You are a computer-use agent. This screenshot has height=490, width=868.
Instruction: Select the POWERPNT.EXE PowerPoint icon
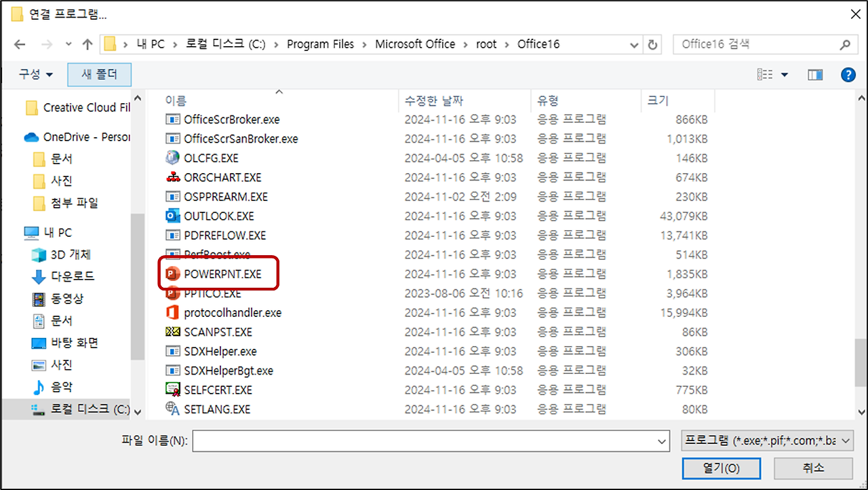pyautogui.click(x=172, y=274)
